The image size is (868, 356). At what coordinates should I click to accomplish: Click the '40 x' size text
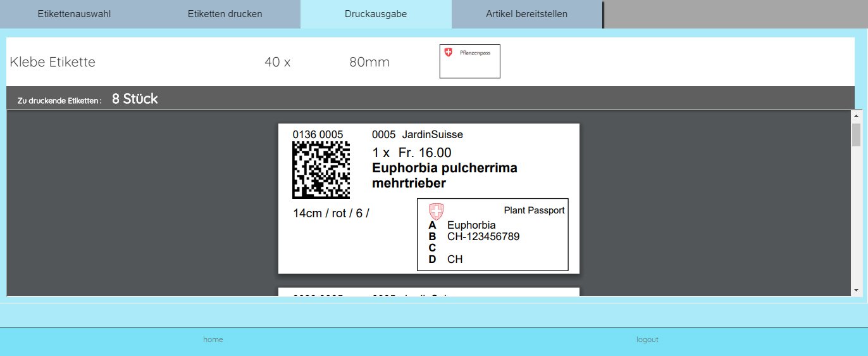(277, 62)
